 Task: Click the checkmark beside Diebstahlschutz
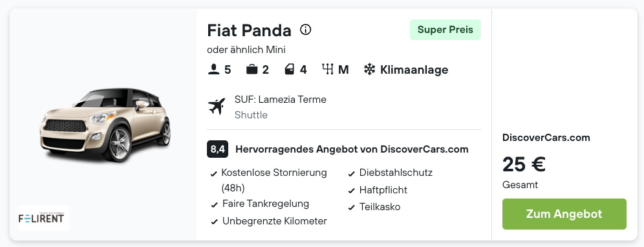(351, 174)
